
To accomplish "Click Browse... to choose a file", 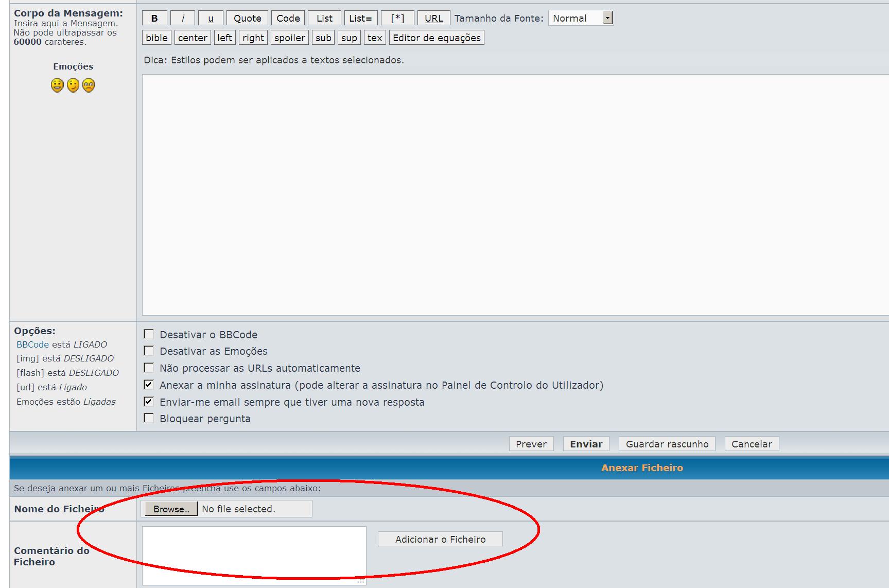I will [x=171, y=509].
